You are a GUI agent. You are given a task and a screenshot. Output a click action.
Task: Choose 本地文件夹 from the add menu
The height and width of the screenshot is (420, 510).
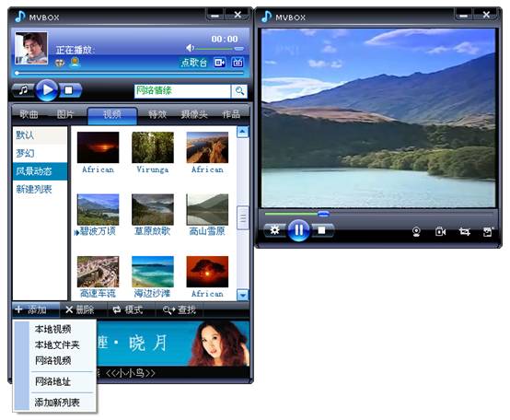57,344
